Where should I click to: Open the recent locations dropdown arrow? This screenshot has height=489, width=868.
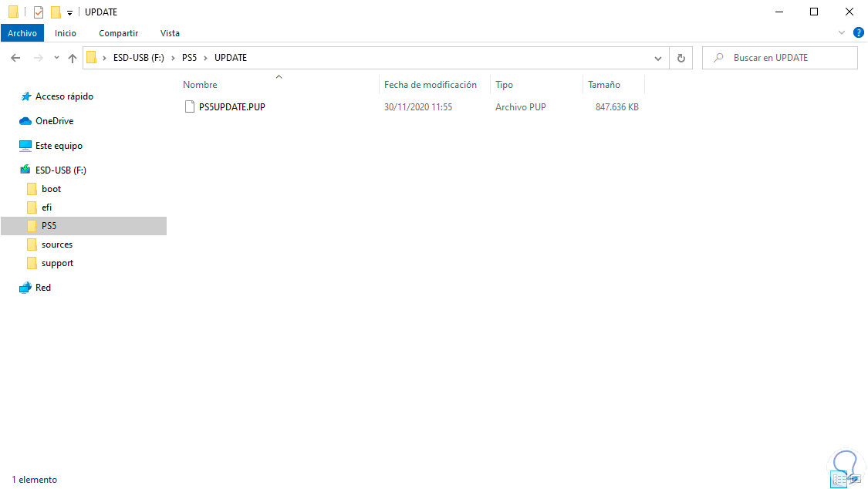(56, 58)
